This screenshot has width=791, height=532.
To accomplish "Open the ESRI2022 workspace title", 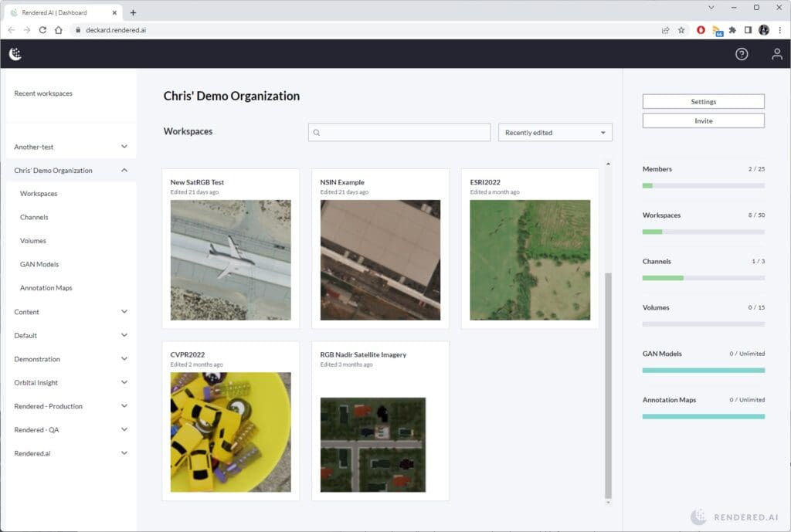I will [x=485, y=182].
